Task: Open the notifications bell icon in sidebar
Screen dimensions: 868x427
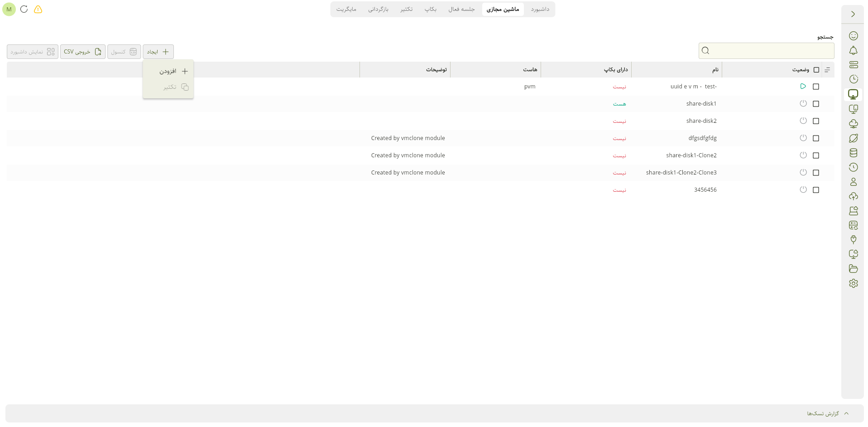Action: [853, 50]
